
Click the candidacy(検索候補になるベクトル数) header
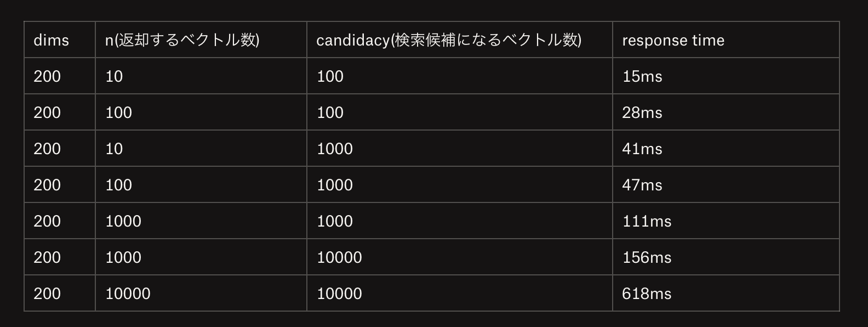pyautogui.click(x=460, y=40)
